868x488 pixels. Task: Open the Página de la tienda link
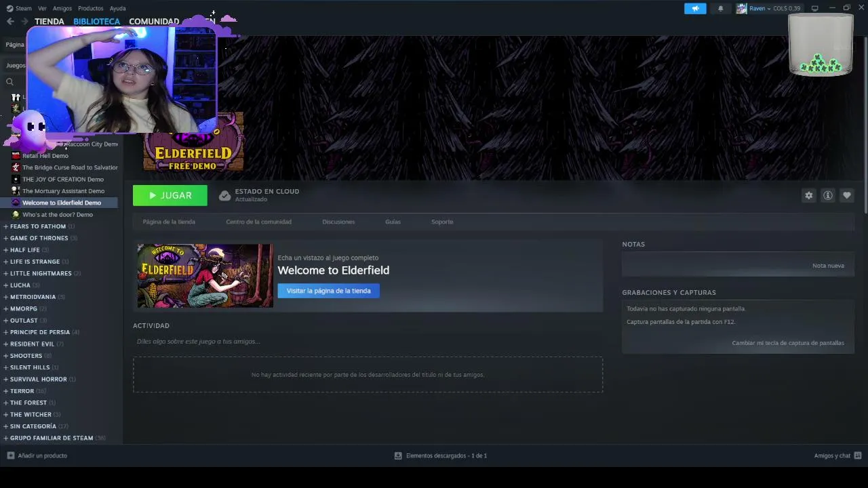pos(169,222)
